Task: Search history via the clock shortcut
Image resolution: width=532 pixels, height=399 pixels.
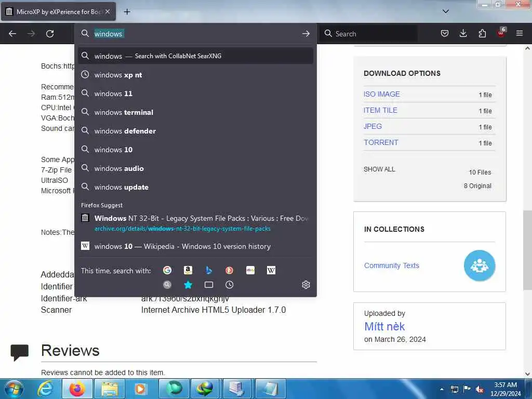Action: 229,285
